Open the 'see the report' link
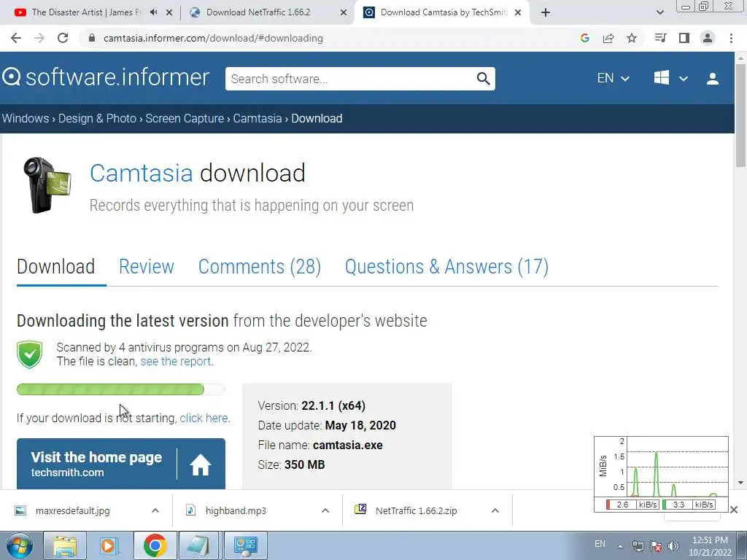The width and height of the screenshot is (747, 560). (175, 361)
